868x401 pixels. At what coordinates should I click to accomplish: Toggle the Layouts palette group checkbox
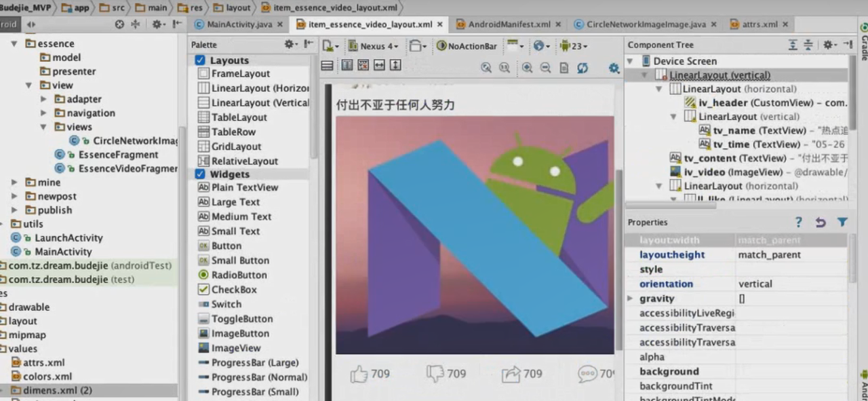click(x=200, y=60)
